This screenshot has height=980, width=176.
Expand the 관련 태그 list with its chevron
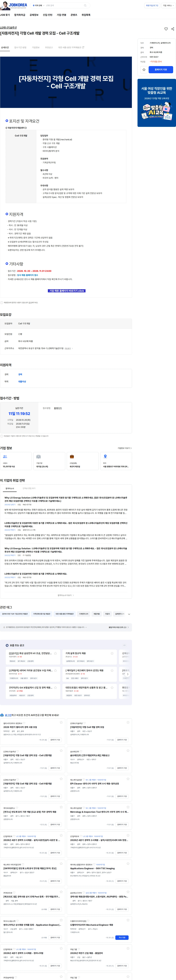click(129, 614)
